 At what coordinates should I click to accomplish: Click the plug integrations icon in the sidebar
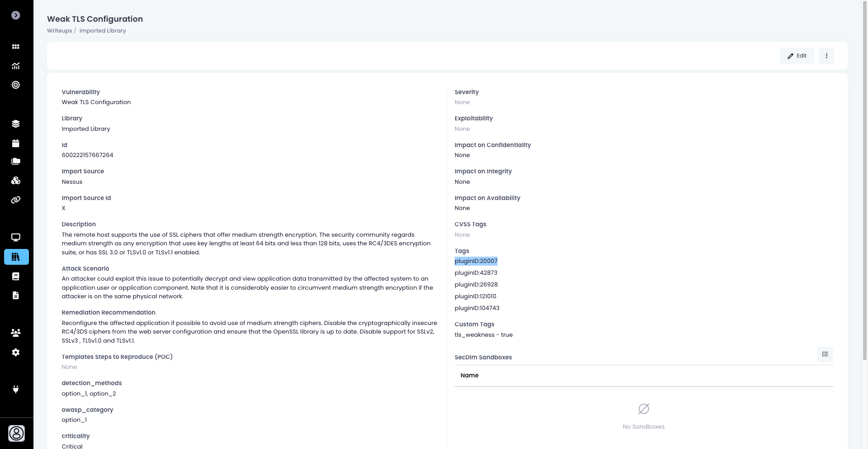(16, 389)
